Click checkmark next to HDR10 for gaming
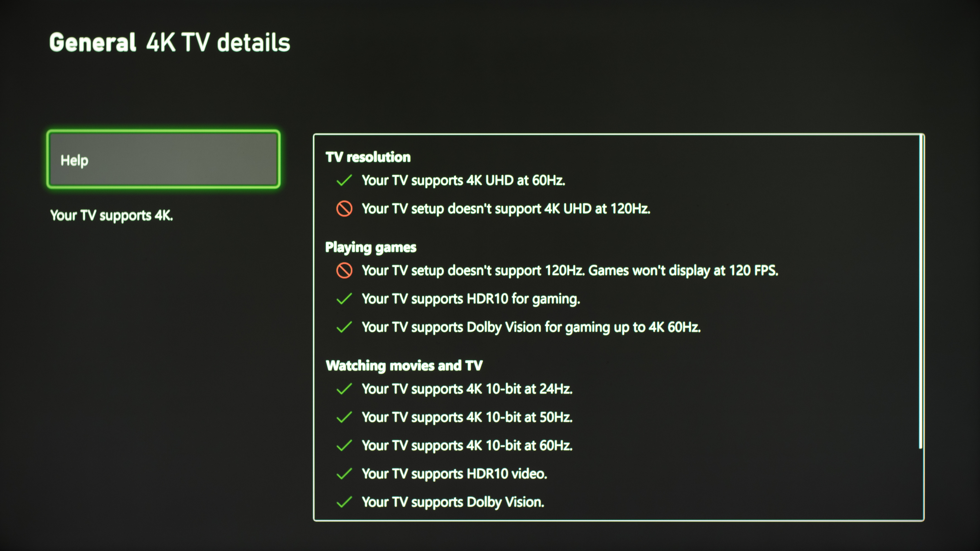The image size is (980, 551). pos(344,299)
